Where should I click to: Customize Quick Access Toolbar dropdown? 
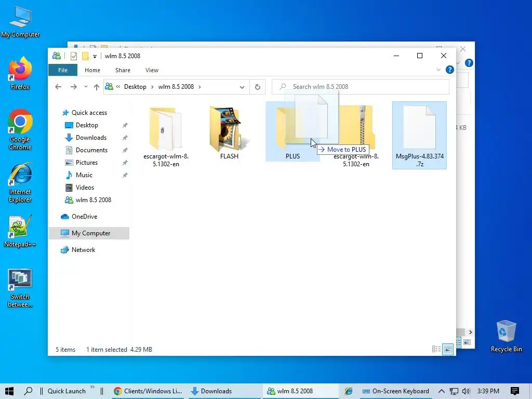pos(95,56)
